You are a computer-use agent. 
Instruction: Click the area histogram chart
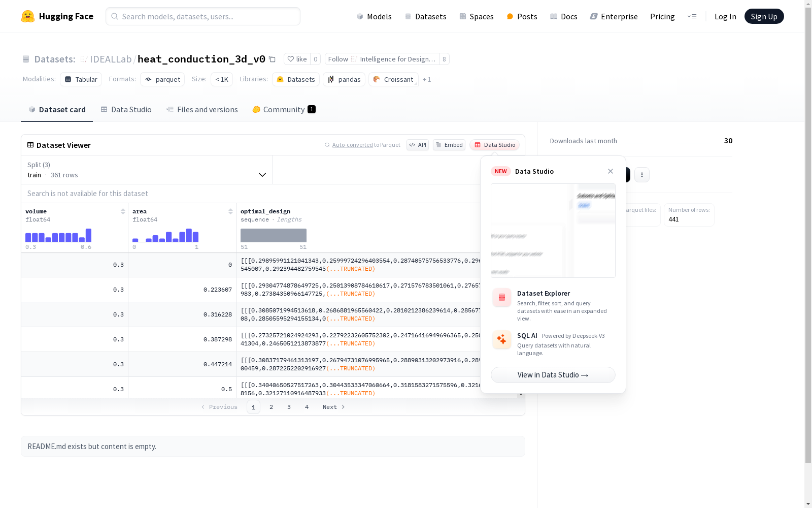[x=165, y=235]
